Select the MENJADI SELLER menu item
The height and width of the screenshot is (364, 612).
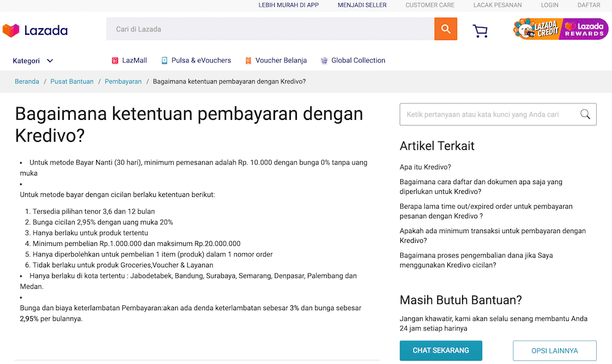coord(361,5)
